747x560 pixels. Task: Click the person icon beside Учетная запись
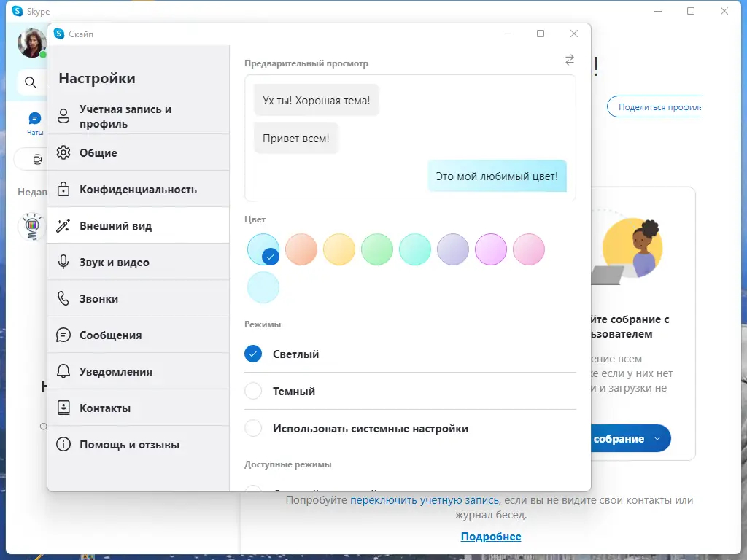click(x=63, y=116)
